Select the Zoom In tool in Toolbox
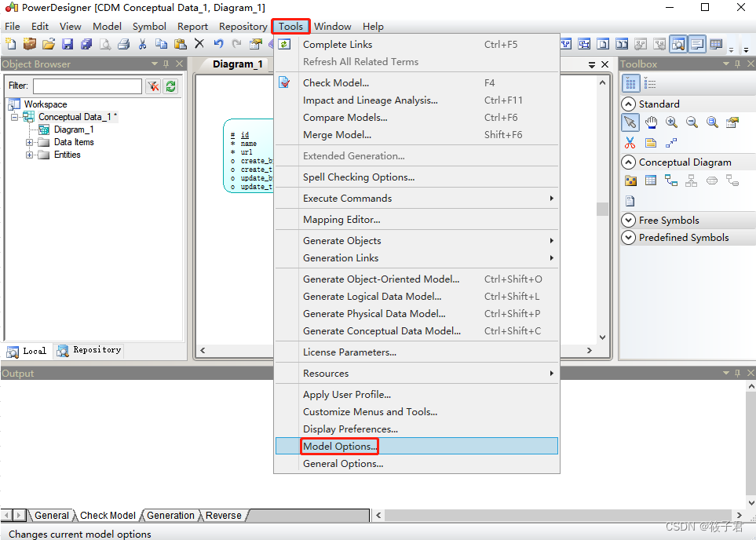Viewport: 756px width, 540px height. [672, 122]
